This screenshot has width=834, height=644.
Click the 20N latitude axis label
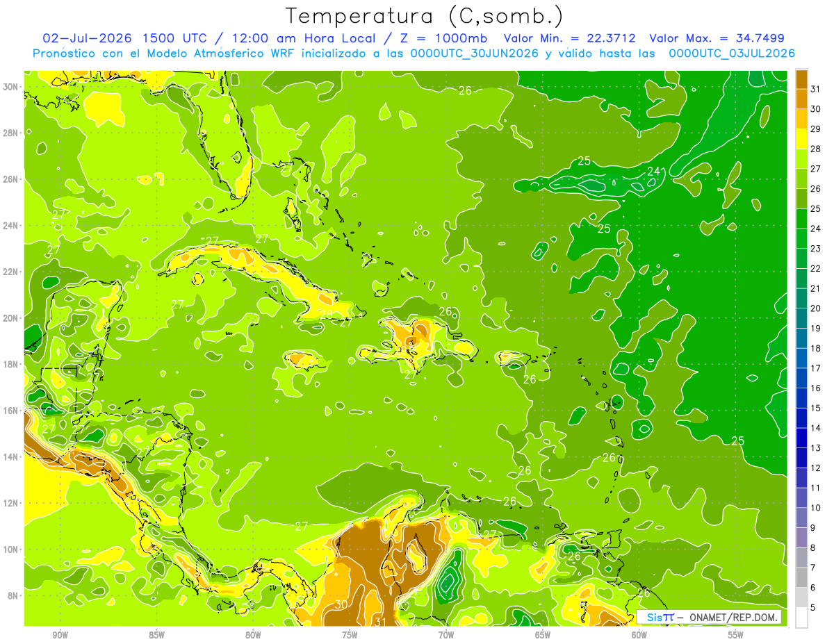pos(10,318)
